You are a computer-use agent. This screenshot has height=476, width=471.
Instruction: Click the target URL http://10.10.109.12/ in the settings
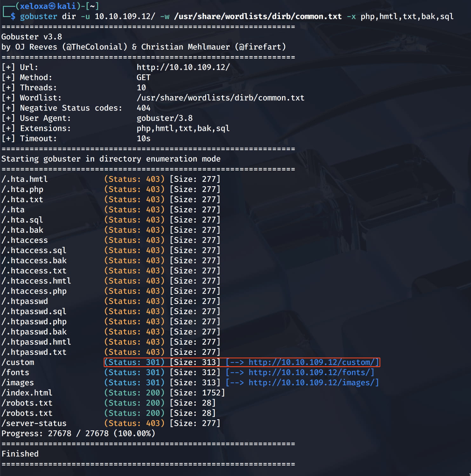(183, 67)
